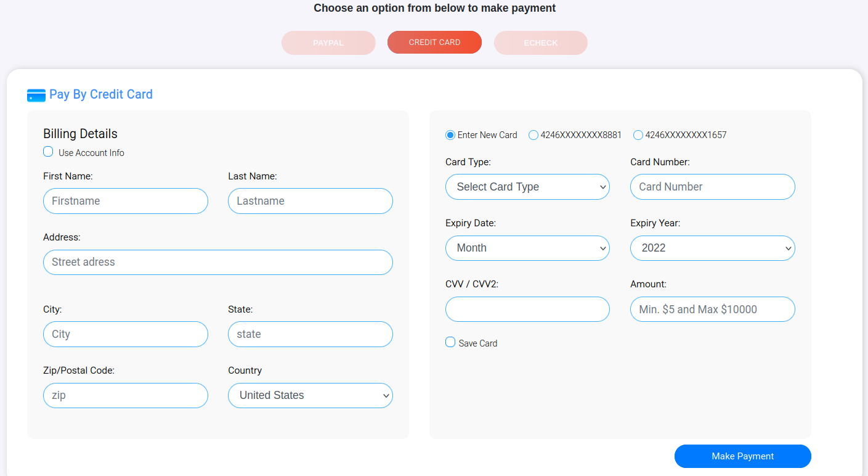Choose saved card ending in 8881

533,135
